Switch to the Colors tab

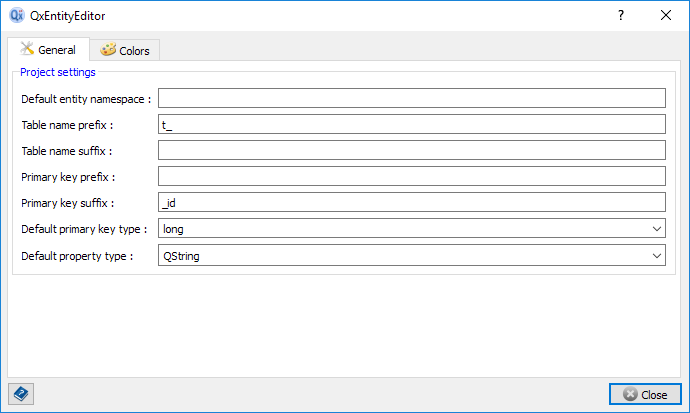pyautogui.click(x=125, y=50)
